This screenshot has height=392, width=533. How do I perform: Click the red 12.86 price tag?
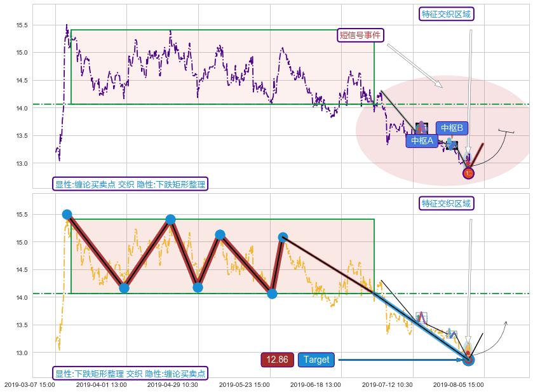[277, 360]
